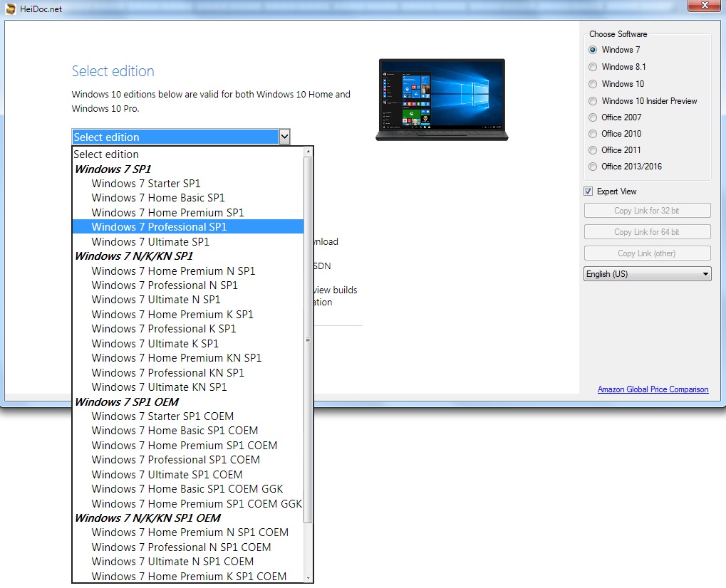Click Copy Link for 64 bit button

[x=647, y=232]
